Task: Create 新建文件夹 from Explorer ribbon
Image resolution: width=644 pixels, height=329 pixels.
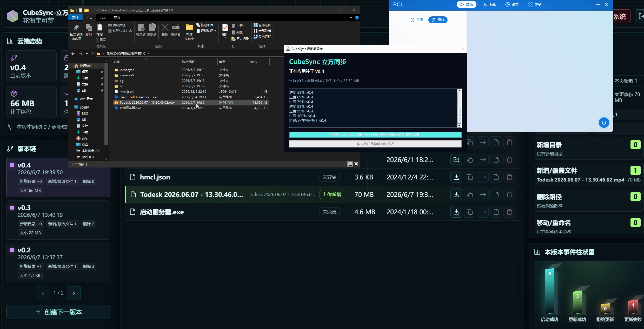Action: [x=189, y=32]
